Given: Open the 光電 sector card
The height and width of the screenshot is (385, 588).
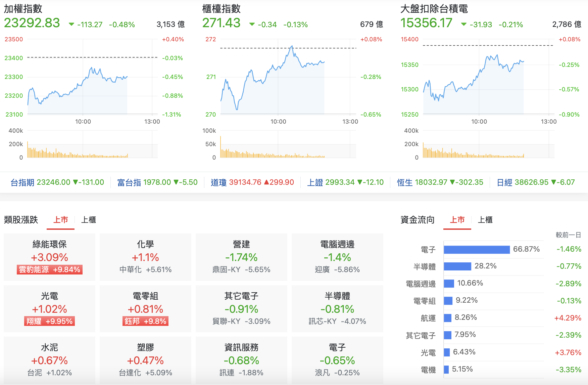Looking at the screenshot, I should click(x=50, y=309).
